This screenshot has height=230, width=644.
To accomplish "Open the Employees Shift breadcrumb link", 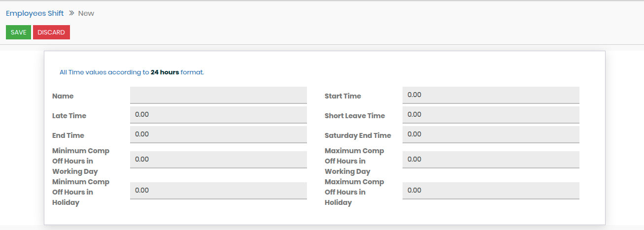I will [34, 13].
